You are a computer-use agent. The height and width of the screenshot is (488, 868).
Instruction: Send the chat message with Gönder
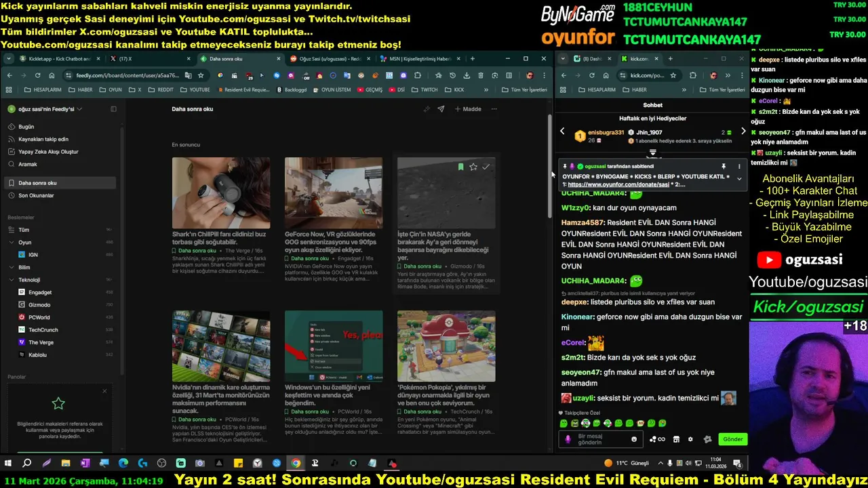[732, 439]
